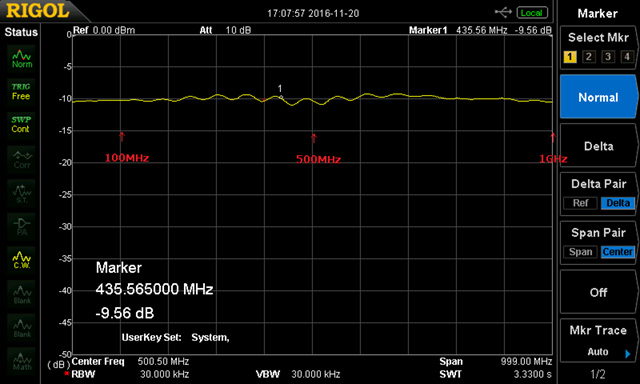Viewport: 640px width, 384px height.
Task: Click the Norm trace status icon
Action: (22, 58)
